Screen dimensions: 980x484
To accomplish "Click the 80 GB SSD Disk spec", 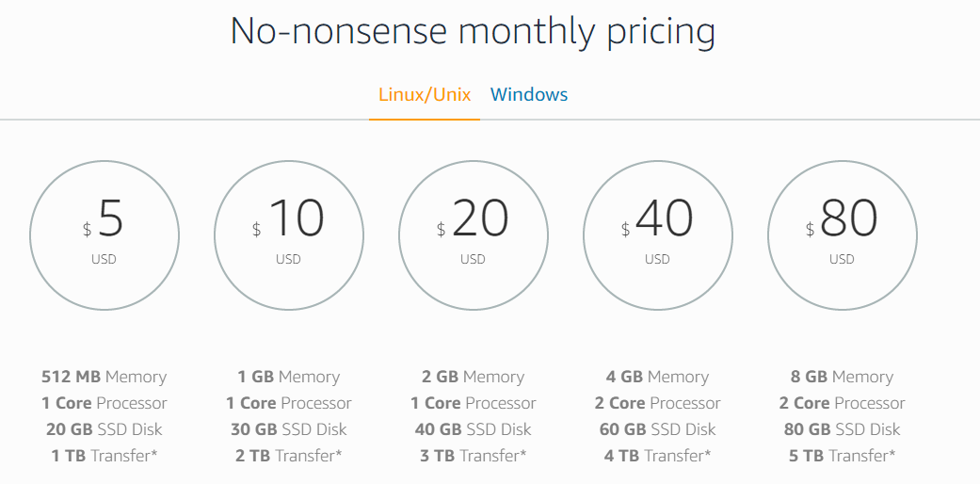I will tap(842, 429).
